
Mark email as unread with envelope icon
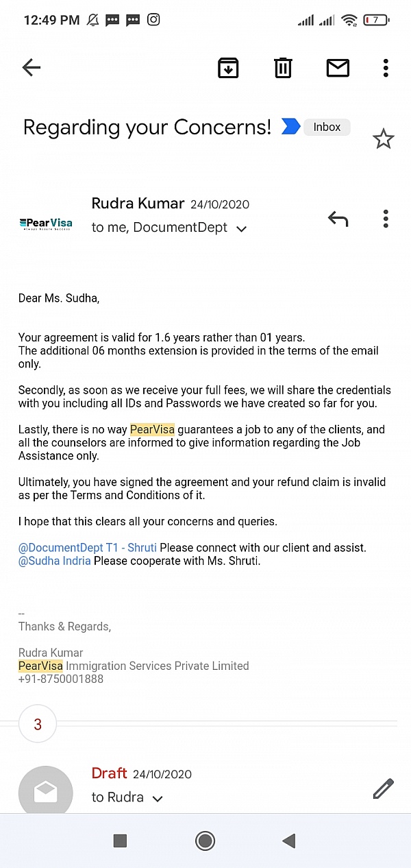click(338, 67)
